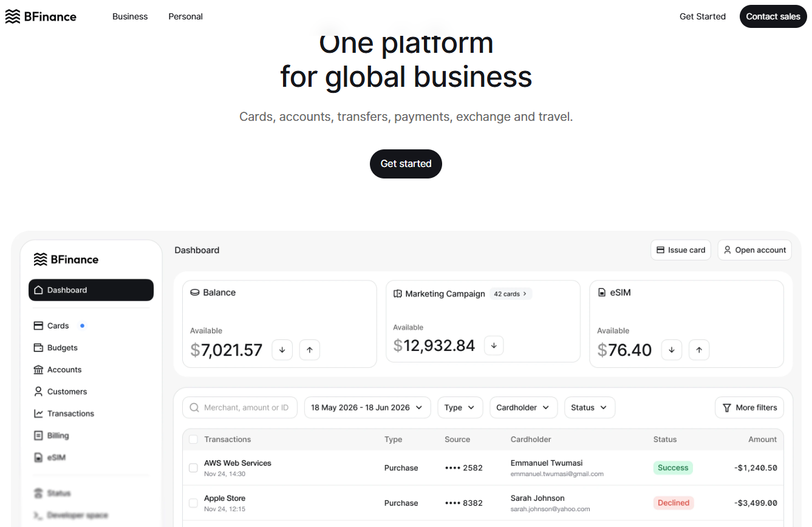
Task: Click the eSIM icon in the sidebar
Action: click(x=38, y=457)
